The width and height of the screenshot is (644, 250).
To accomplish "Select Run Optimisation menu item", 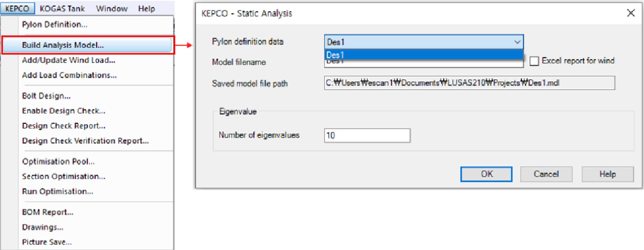I will point(58,191).
